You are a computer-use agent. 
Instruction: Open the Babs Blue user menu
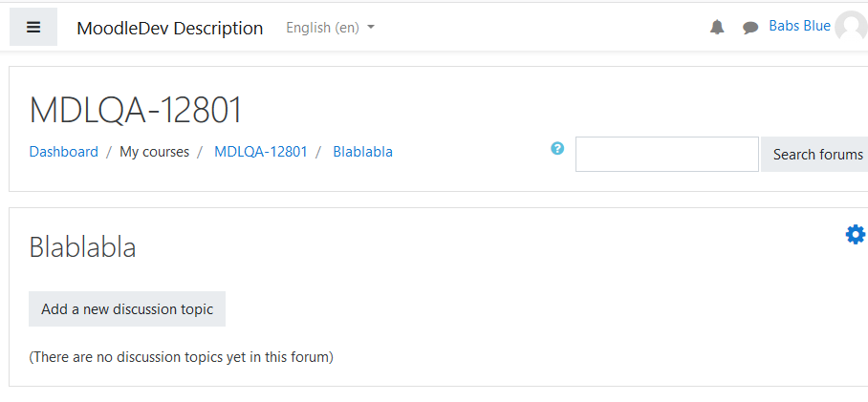(x=799, y=26)
